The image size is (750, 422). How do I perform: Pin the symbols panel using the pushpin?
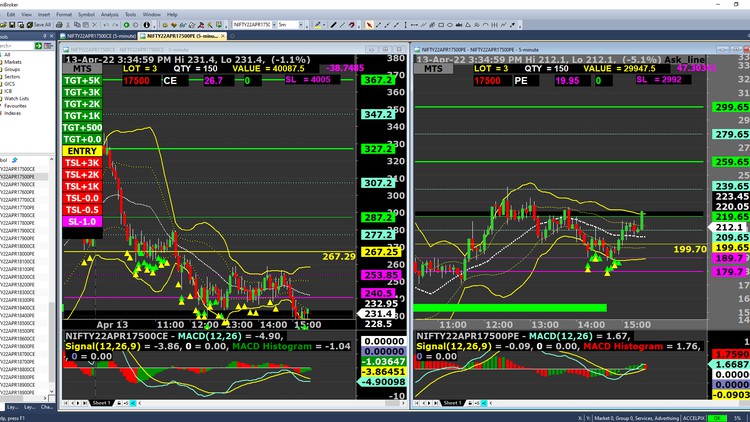tap(45, 36)
